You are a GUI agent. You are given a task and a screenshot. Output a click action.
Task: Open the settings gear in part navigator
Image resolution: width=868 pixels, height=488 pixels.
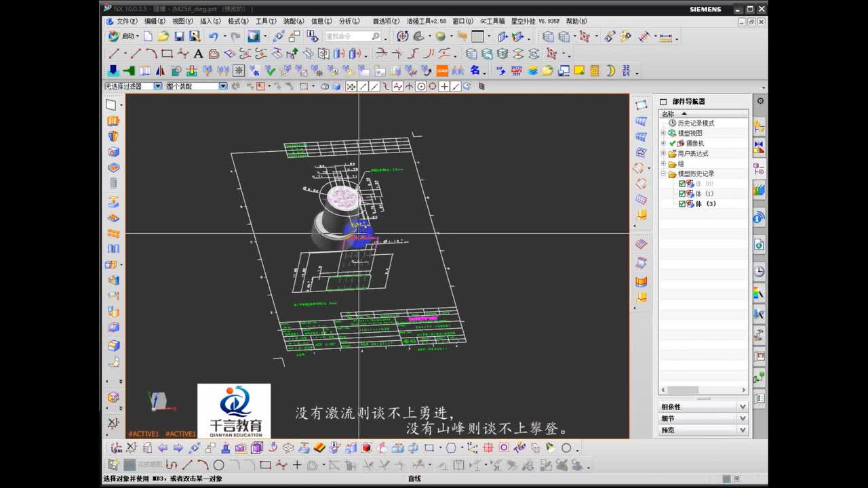760,101
